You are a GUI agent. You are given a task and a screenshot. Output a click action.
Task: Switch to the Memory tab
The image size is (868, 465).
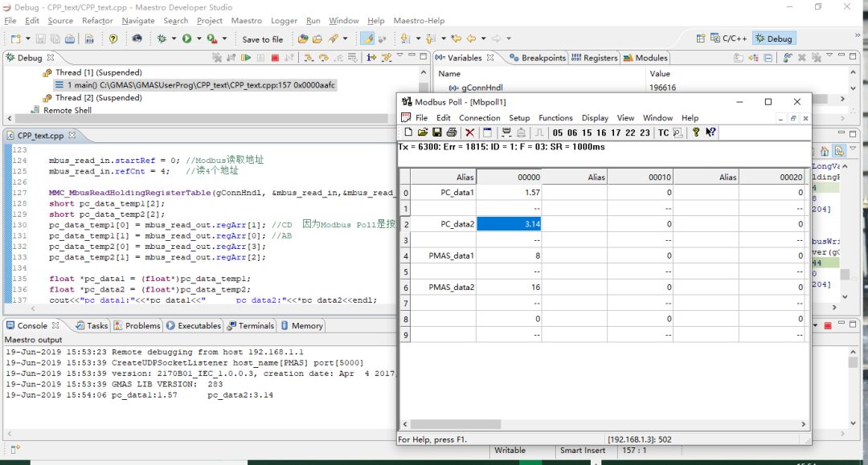301,326
